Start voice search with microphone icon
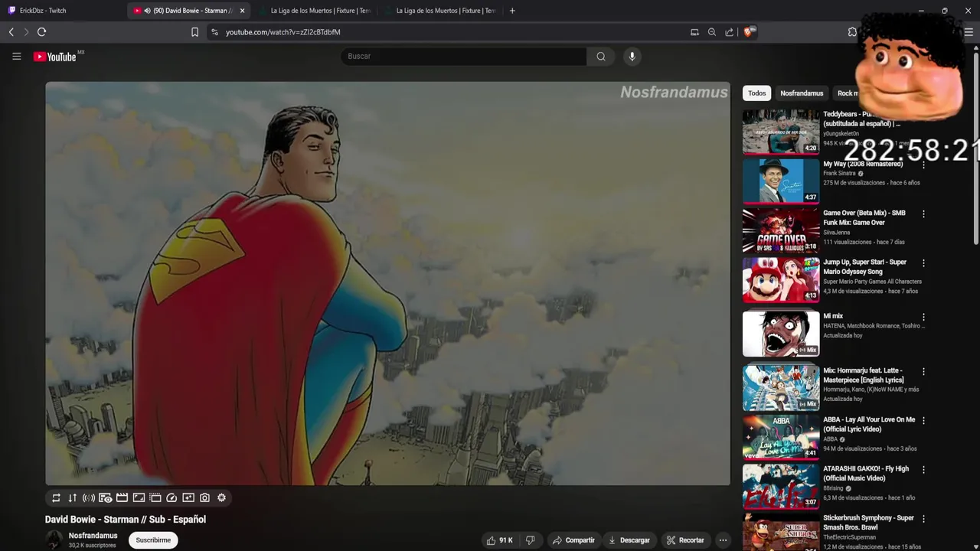 tap(632, 56)
